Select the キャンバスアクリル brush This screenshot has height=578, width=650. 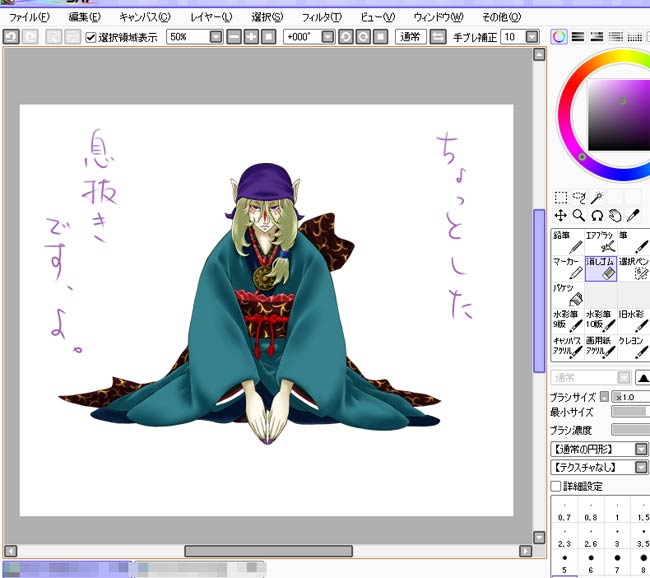click(x=568, y=347)
